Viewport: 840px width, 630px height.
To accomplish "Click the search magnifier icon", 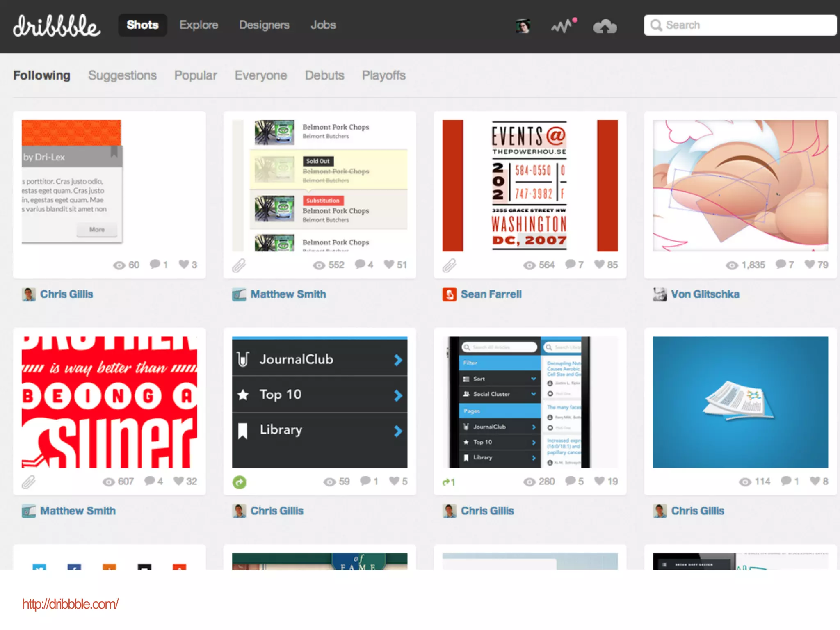I will coord(656,25).
